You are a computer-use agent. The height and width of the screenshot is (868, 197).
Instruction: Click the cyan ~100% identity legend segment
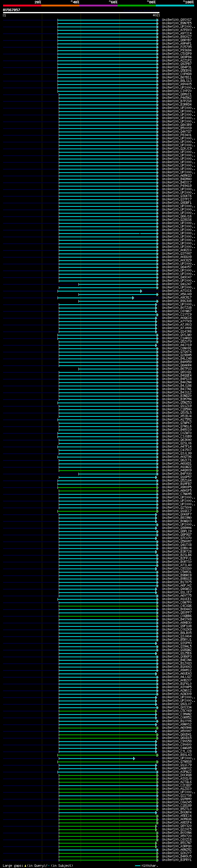click(x=175, y=6)
